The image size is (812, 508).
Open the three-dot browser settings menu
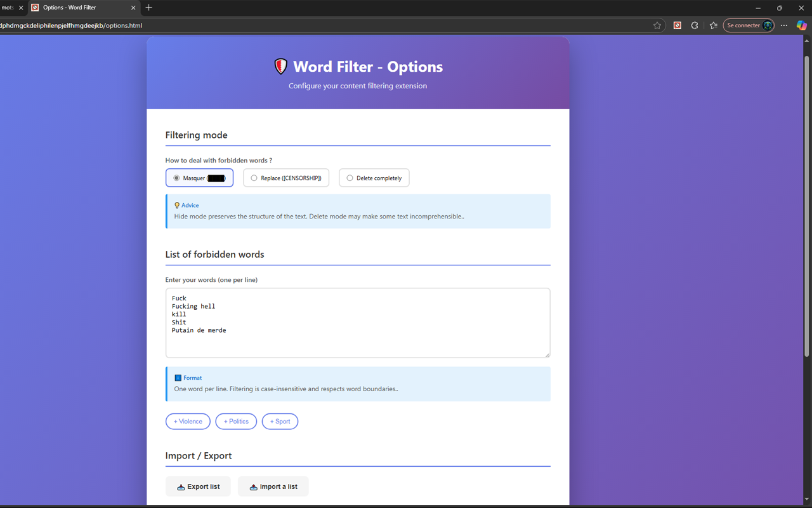click(784, 25)
